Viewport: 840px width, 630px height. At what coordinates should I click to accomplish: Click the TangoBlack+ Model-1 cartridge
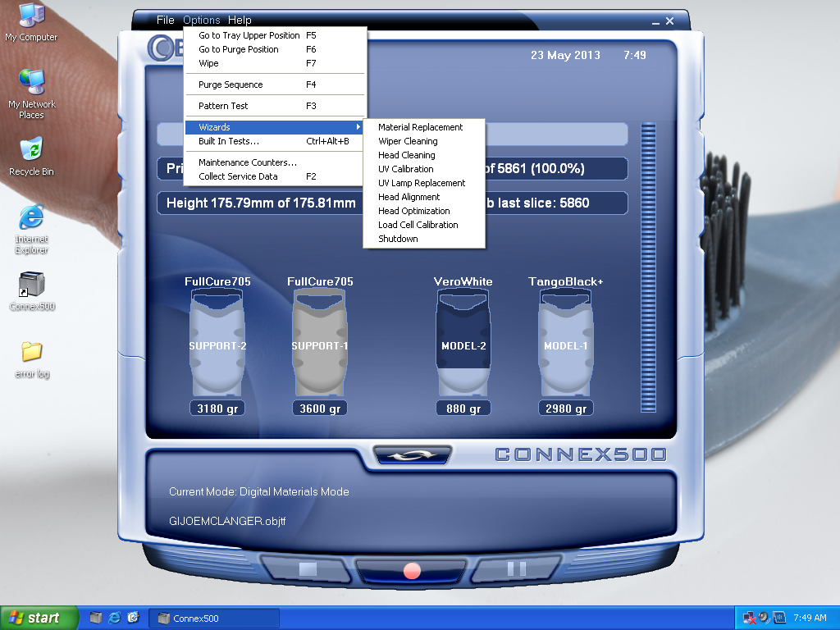pos(566,343)
